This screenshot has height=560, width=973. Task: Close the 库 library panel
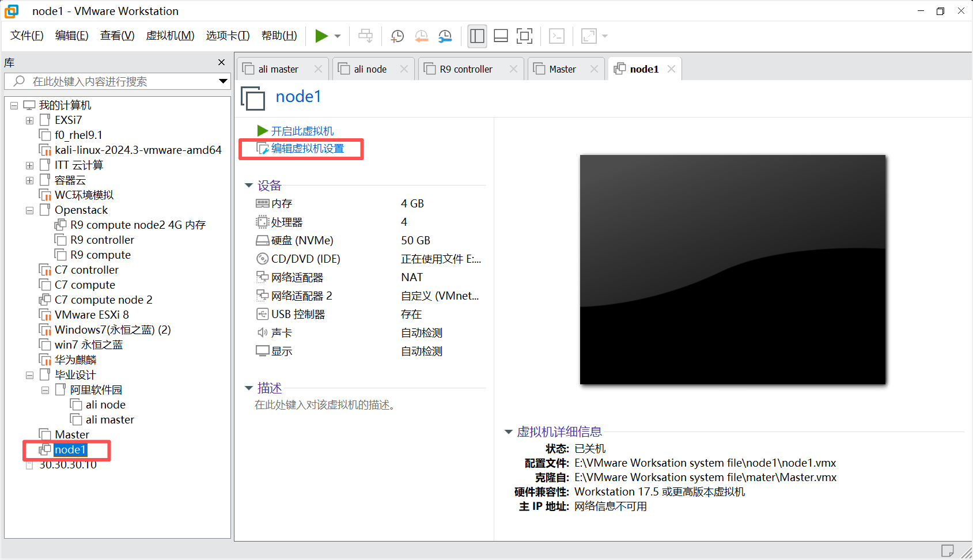222,62
